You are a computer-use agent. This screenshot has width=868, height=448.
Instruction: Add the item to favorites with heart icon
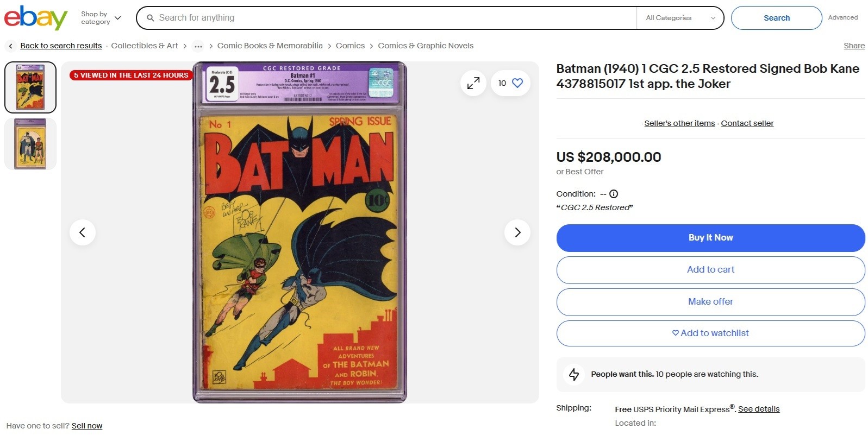click(517, 83)
